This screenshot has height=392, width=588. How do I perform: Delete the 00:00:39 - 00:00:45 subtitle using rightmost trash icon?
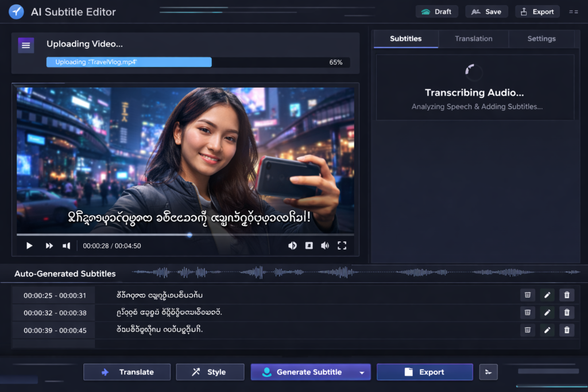pyautogui.click(x=567, y=330)
